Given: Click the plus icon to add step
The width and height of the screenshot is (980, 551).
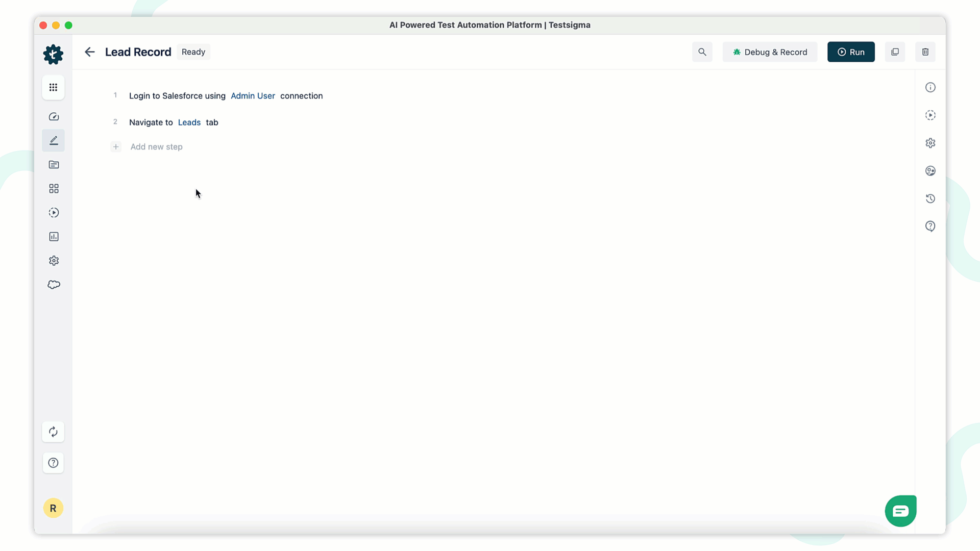Looking at the screenshot, I should coord(116,147).
